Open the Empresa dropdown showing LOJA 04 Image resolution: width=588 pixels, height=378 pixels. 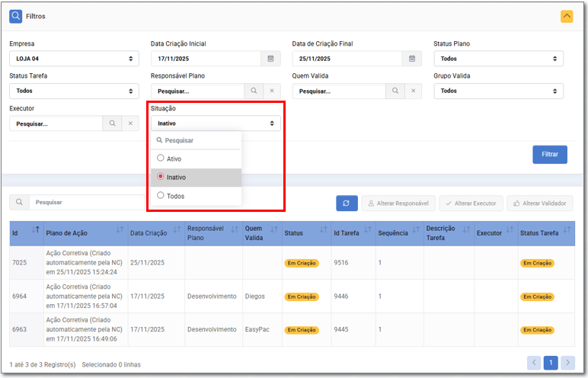click(x=74, y=59)
